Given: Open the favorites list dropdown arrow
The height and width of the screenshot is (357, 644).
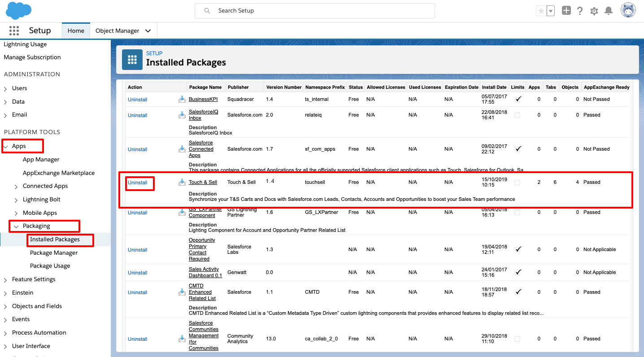Looking at the screenshot, I should 551,11.
